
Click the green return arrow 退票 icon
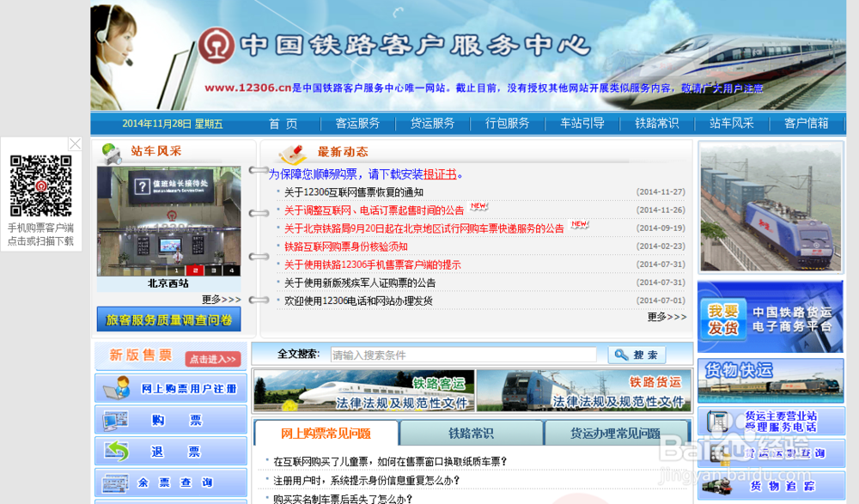click(x=116, y=452)
